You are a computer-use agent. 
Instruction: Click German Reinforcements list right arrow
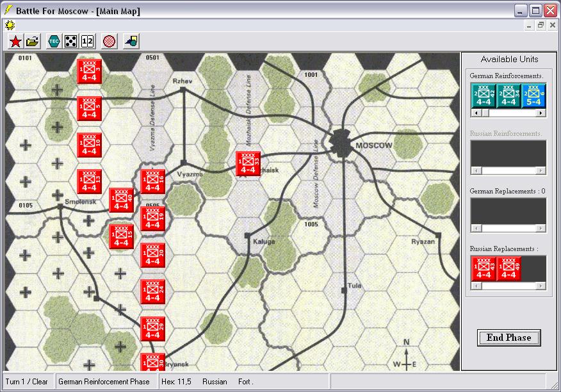pos(541,113)
